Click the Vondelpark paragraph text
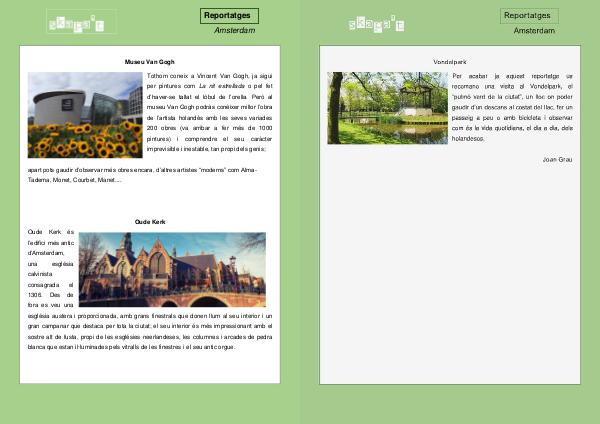This screenshot has width=600, height=424. [x=512, y=106]
